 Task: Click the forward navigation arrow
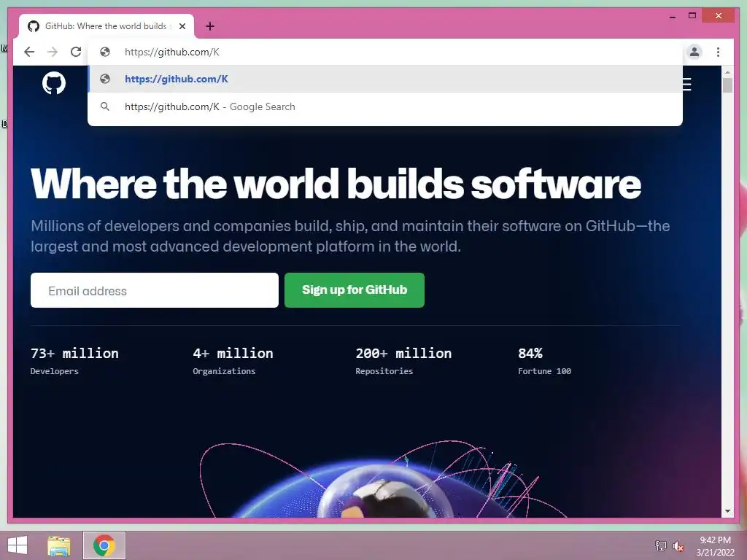pos(53,52)
